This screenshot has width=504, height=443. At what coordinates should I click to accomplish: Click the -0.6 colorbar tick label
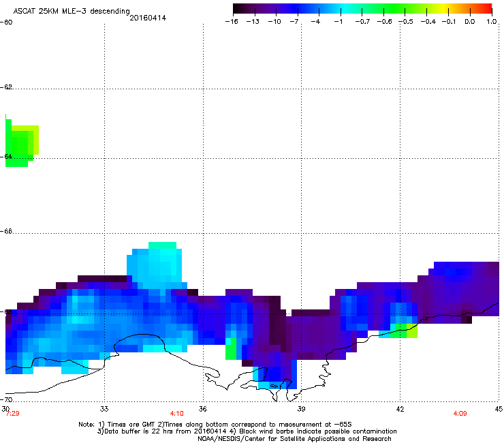point(384,22)
